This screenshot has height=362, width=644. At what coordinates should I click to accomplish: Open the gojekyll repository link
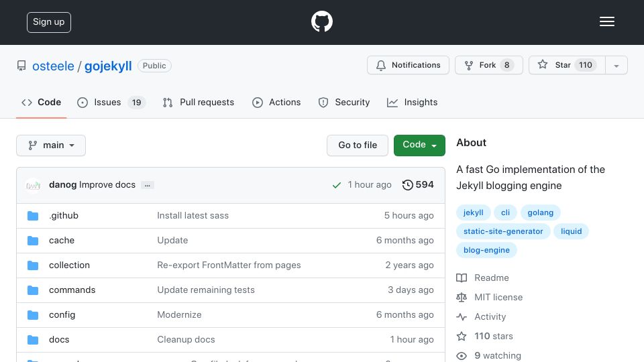pos(108,66)
